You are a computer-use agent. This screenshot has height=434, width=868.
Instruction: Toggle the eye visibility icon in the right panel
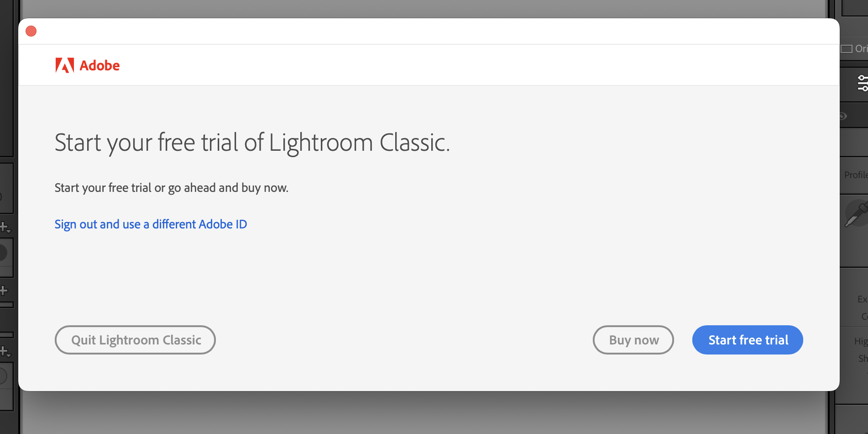click(x=843, y=116)
